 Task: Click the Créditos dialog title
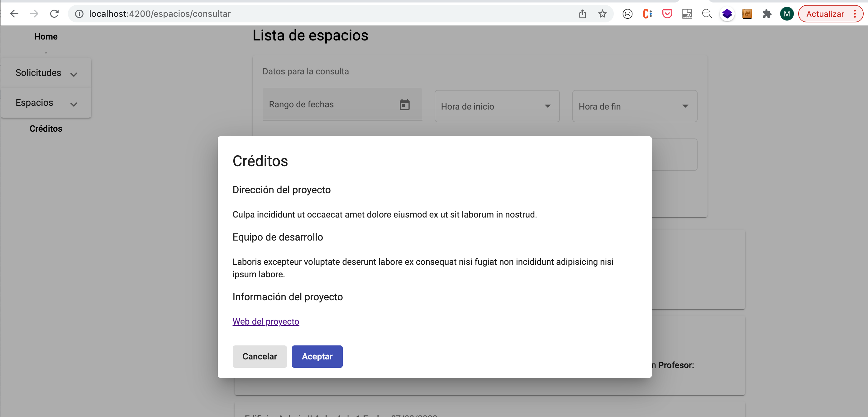pos(260,161)
